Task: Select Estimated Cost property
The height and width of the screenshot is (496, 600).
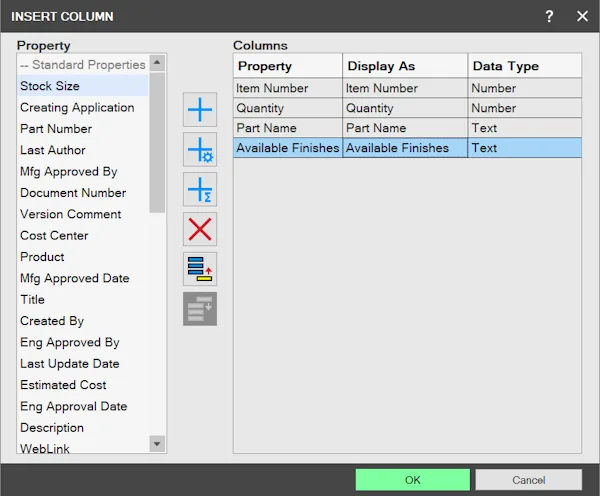Action: [83, 385]
